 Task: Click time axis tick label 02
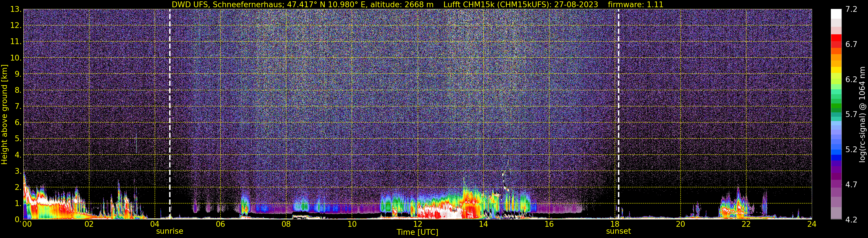(89, 224)
